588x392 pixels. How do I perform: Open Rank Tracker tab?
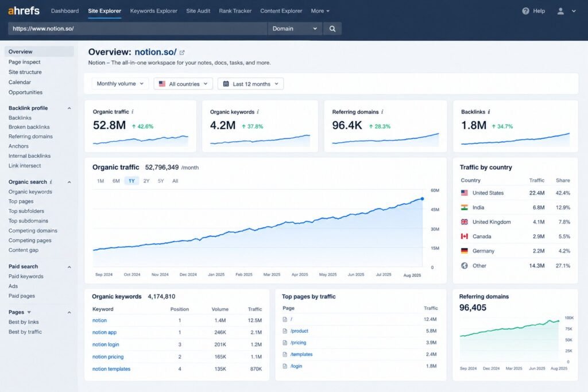(235, 11)
